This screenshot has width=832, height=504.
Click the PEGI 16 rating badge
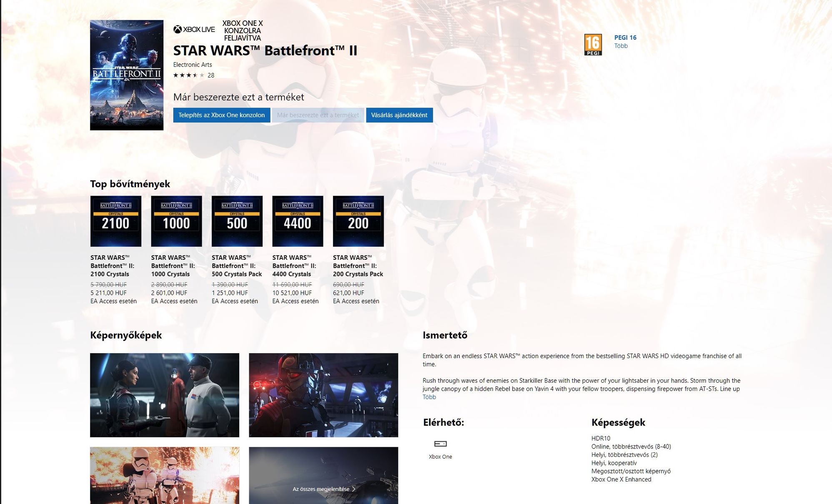pyautogui.click(x=593, y=45)
